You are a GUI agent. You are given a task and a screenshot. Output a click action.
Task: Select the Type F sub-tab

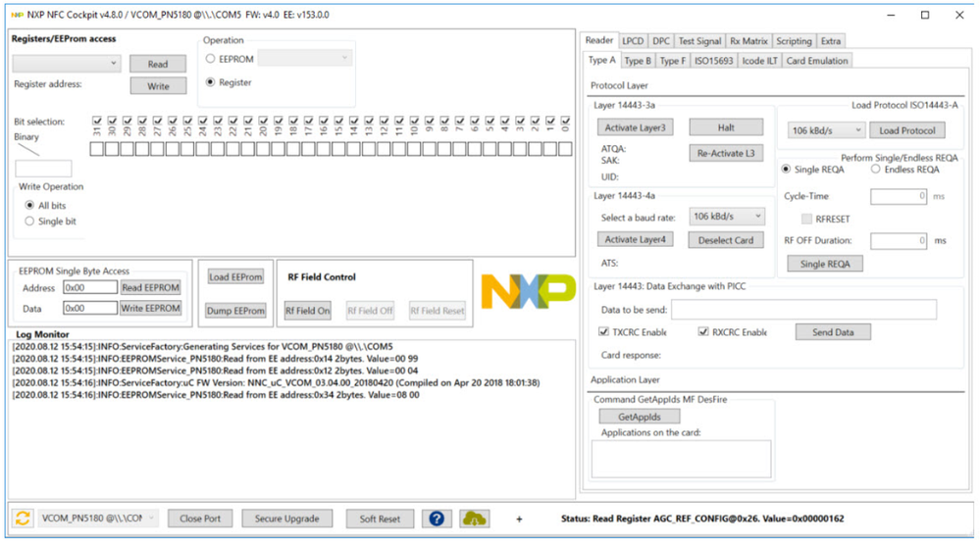pos(673,61)
